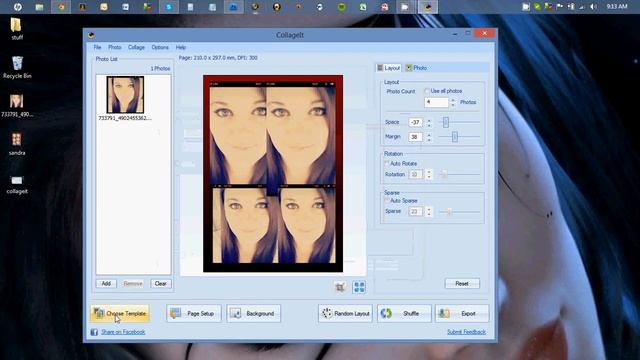Switch to the Layout tab
640x360 pixels.
coord(388,68)
